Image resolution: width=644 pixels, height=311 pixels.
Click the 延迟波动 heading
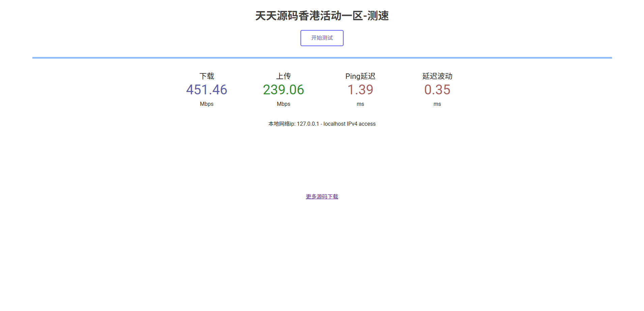pyautogui.click(x=437, y=76)
